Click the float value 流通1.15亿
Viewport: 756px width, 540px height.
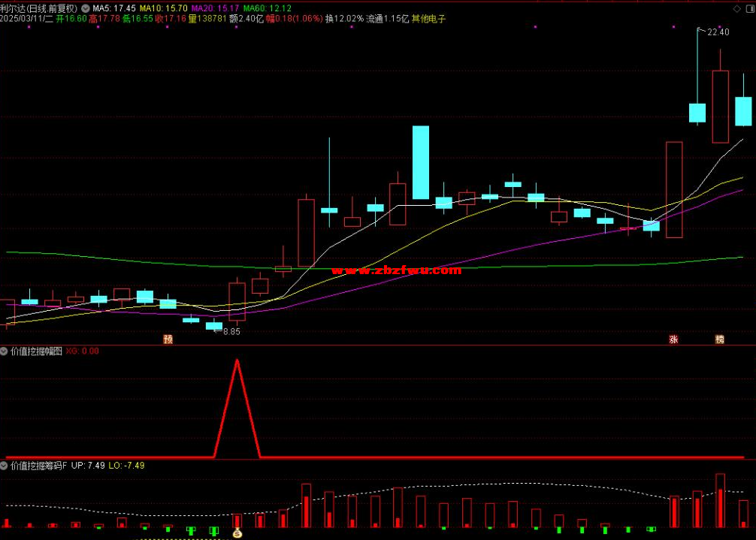click(x=388, y=19)
